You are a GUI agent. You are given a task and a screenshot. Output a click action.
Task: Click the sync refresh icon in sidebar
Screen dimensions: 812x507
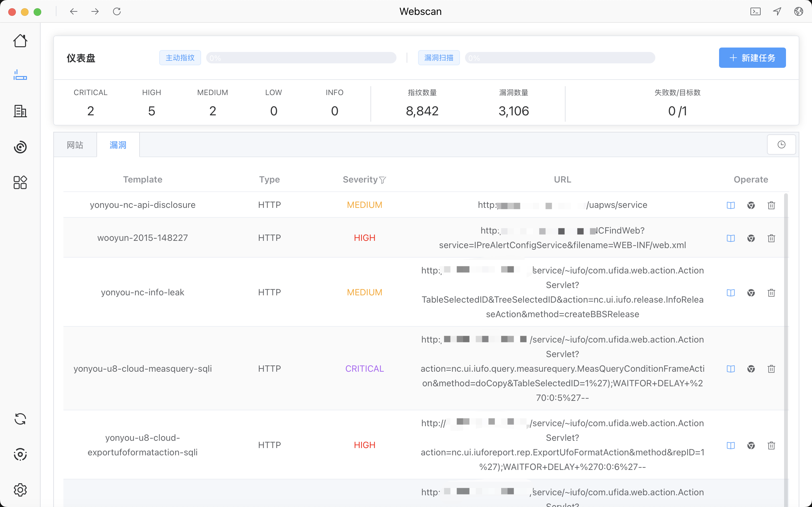(x=20, y=419)
